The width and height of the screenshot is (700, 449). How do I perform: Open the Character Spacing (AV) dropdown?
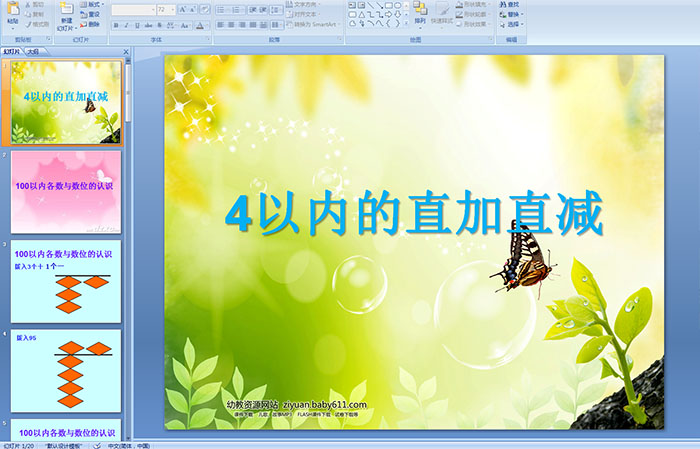[x=171, y=25]
